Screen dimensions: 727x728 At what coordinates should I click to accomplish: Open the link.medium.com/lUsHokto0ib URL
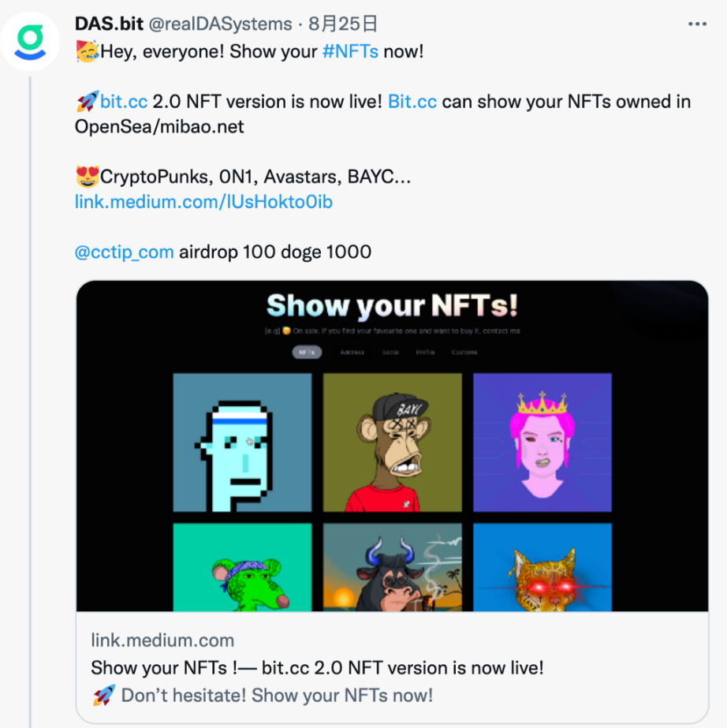pyautogui.click(x=203, y=202)
